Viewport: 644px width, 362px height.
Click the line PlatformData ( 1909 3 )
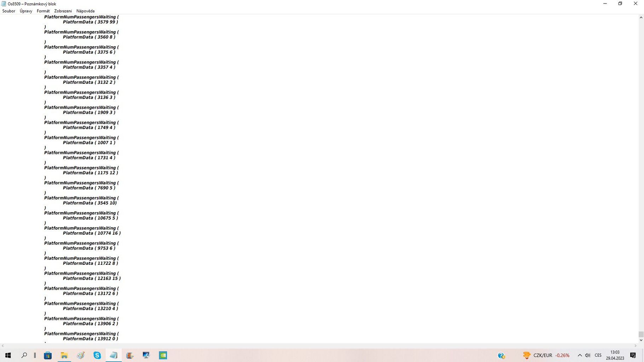tap(89, 112)
